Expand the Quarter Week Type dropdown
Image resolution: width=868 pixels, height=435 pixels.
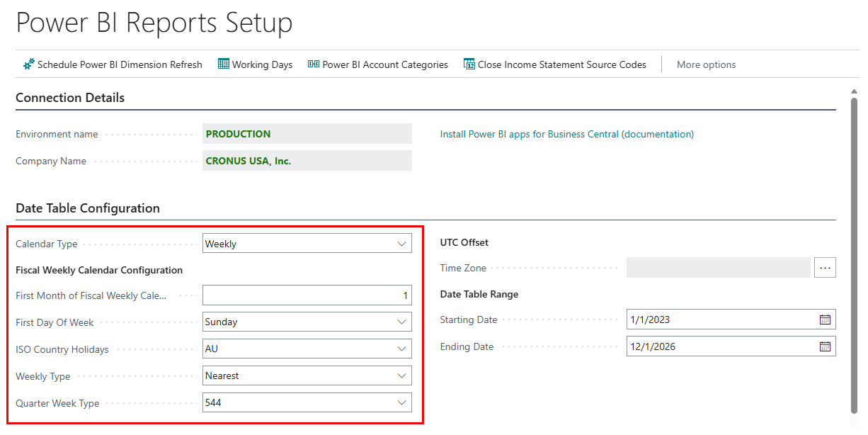(401, 403)
